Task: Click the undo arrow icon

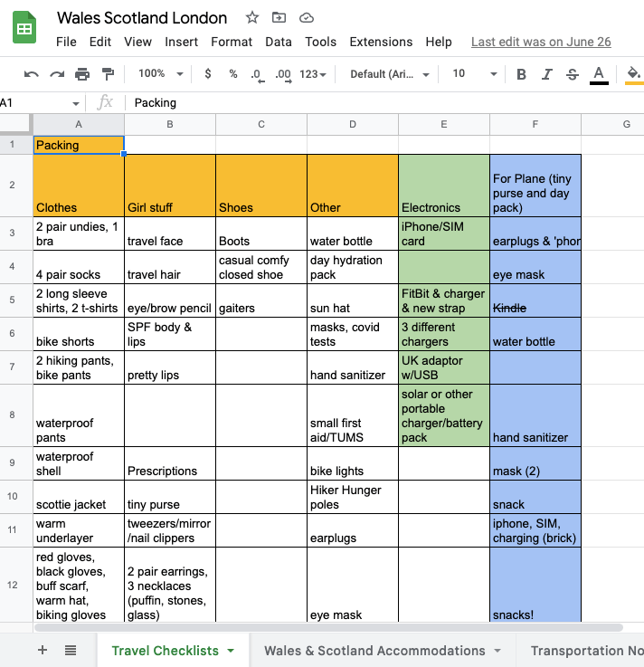Action: [32, 74]
